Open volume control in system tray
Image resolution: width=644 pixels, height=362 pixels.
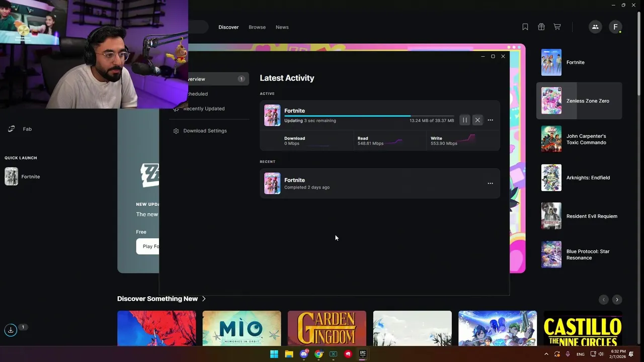coord(601,354)
